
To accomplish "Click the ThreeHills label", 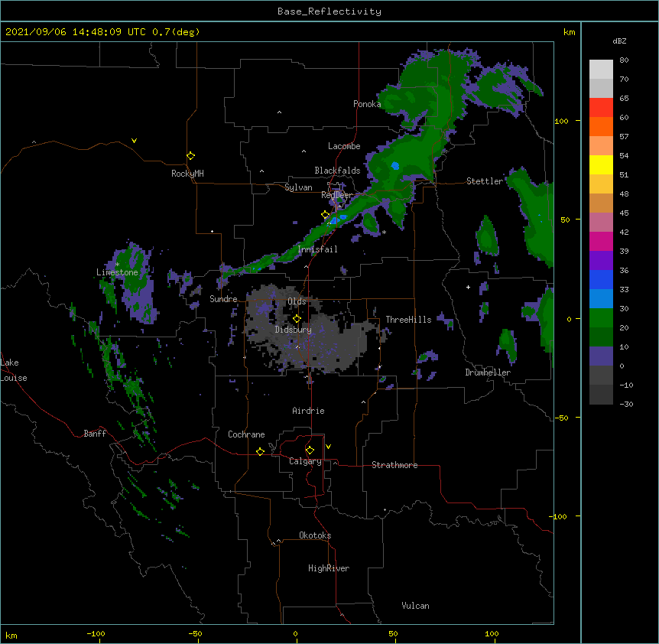I will tap(408, 320).
